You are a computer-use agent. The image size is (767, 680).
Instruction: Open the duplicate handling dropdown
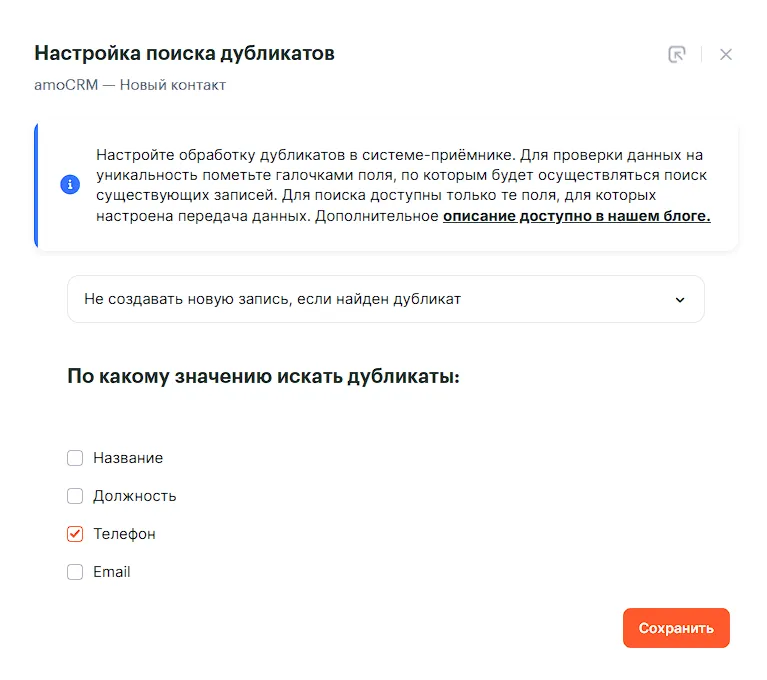pos(385,299)
